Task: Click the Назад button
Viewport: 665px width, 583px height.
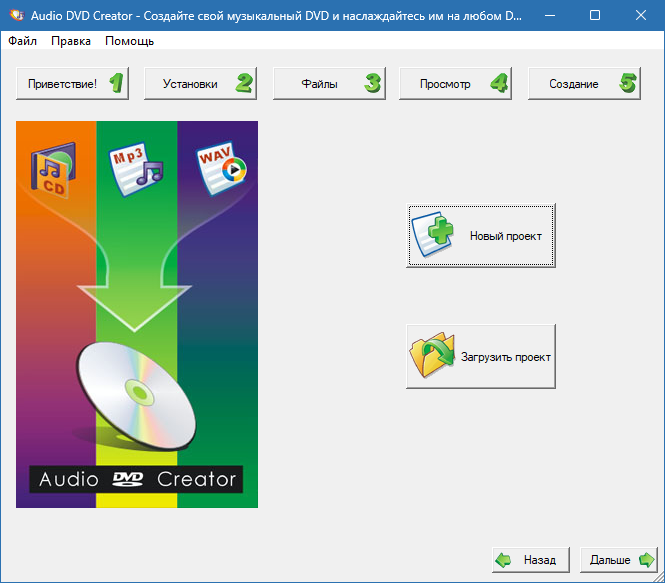Action: 531,560
